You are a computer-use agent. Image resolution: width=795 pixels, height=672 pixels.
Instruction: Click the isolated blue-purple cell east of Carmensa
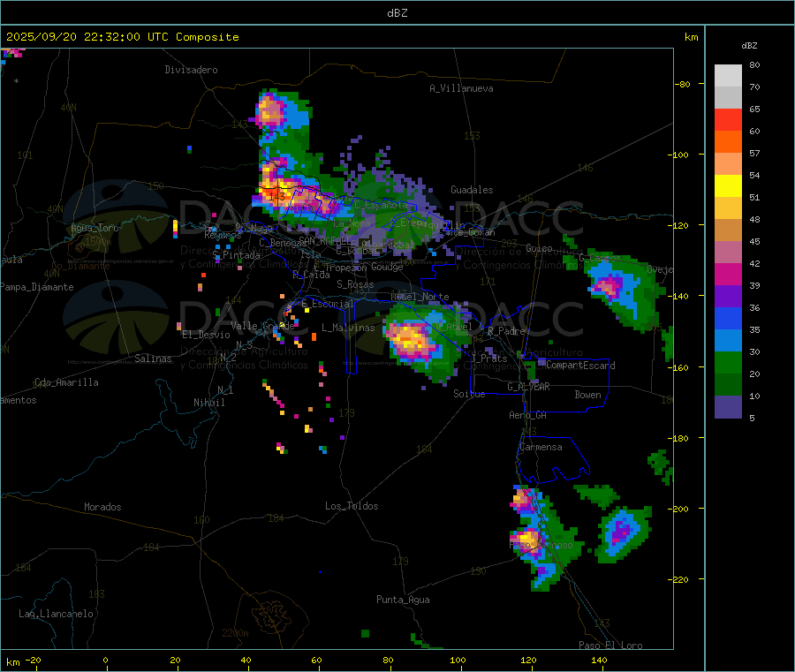(622, 532)
